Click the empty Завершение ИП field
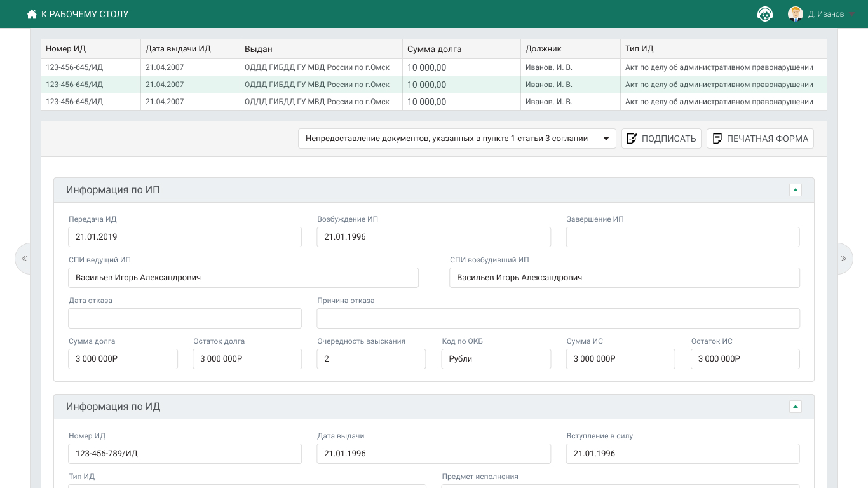The height and width of the screenshot is (488, 868). click(x=683, y=237)
